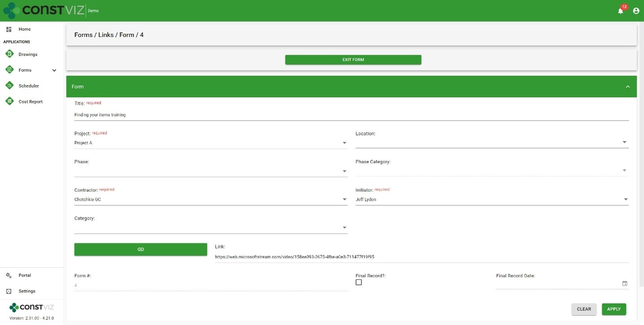
Task: Expand the Forms sidebar menu chevron
Action: (x=54, y=70)
